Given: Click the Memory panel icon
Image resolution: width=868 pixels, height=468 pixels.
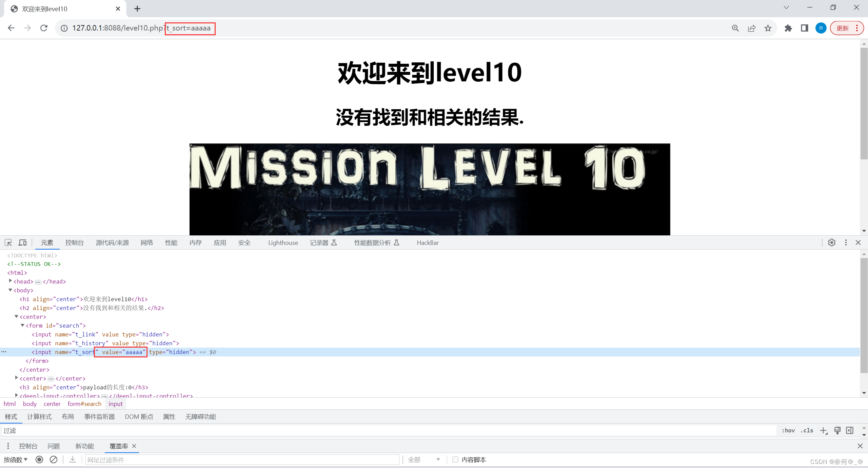Looking at the screenshot, I should click(x=195, y=242).
